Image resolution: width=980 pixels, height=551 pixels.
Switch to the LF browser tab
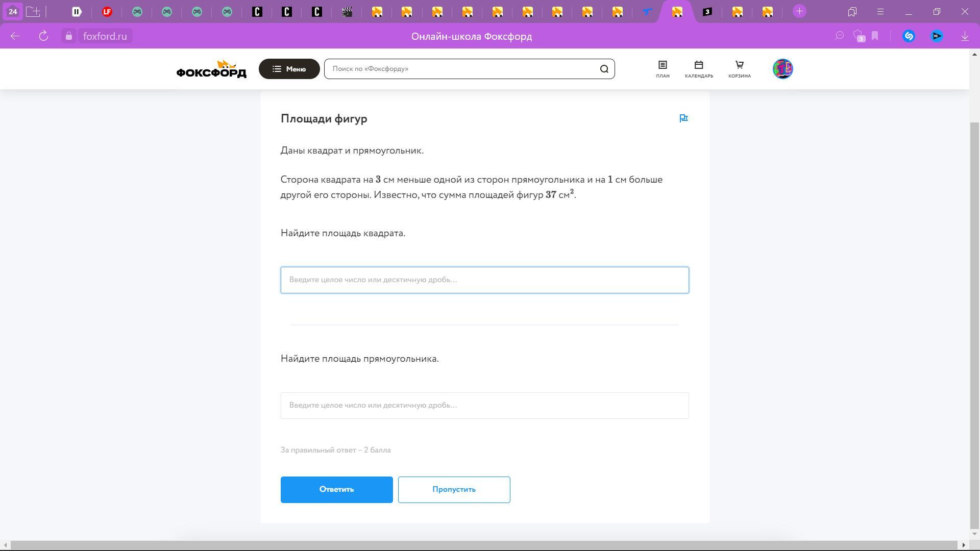(x=107, y=12)
